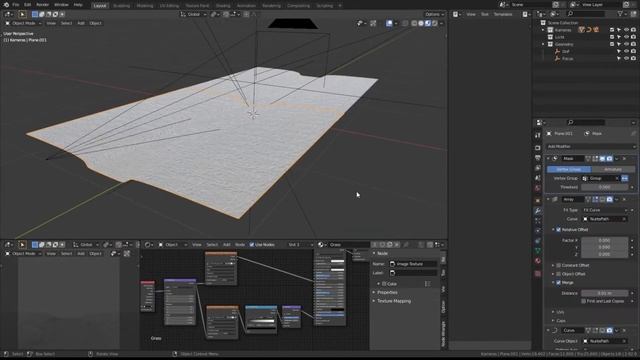The height and width of the screenshot is (360, 640).
Task: Enable the Object Offset checkbox
Action: coord(559,274)
